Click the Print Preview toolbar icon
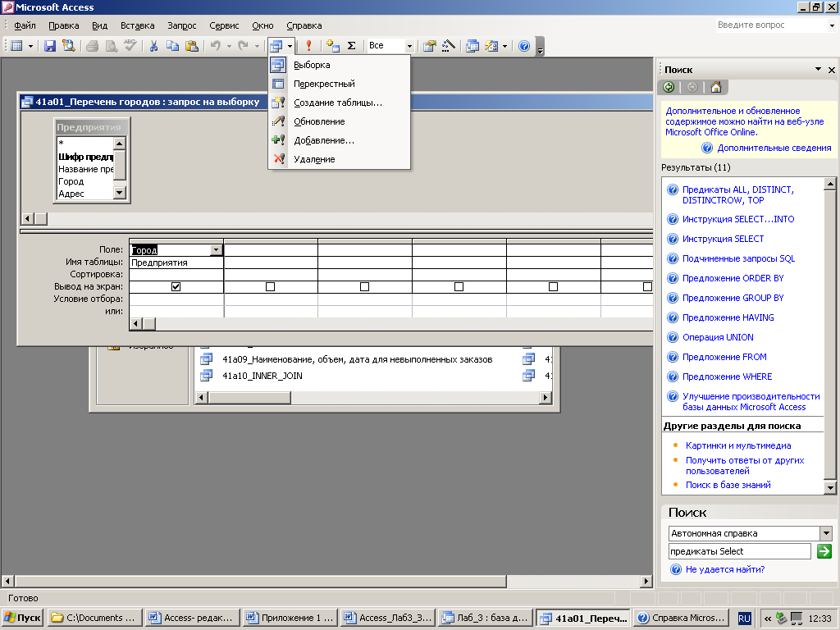The width and height of the screenshot is (840, 630). [x=111, y=46]
